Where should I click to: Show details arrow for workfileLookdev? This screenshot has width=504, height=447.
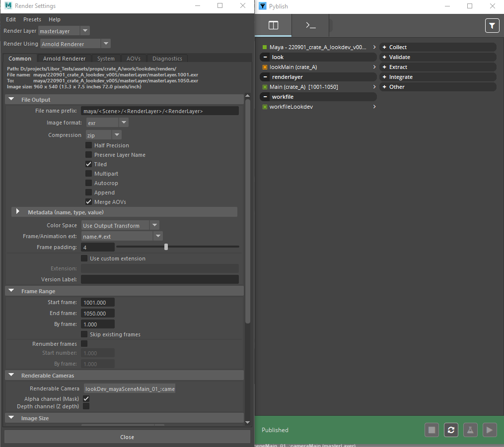coord(374,107)
